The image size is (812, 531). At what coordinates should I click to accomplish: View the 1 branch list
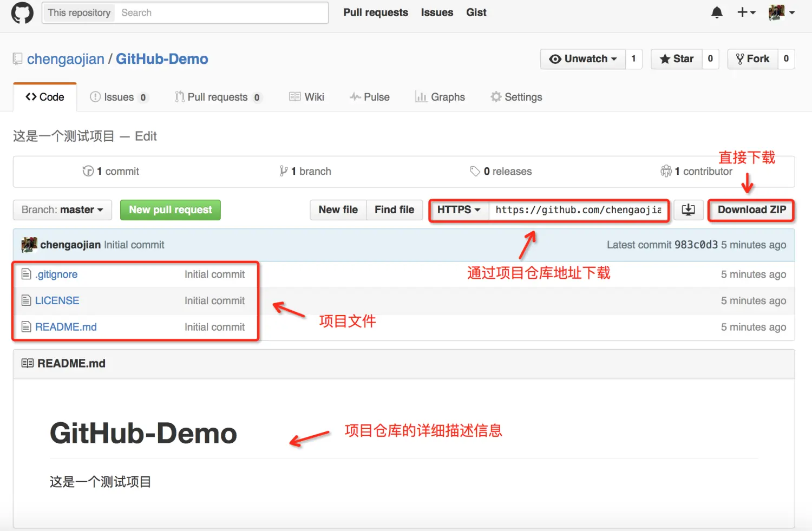pos(305,171)
